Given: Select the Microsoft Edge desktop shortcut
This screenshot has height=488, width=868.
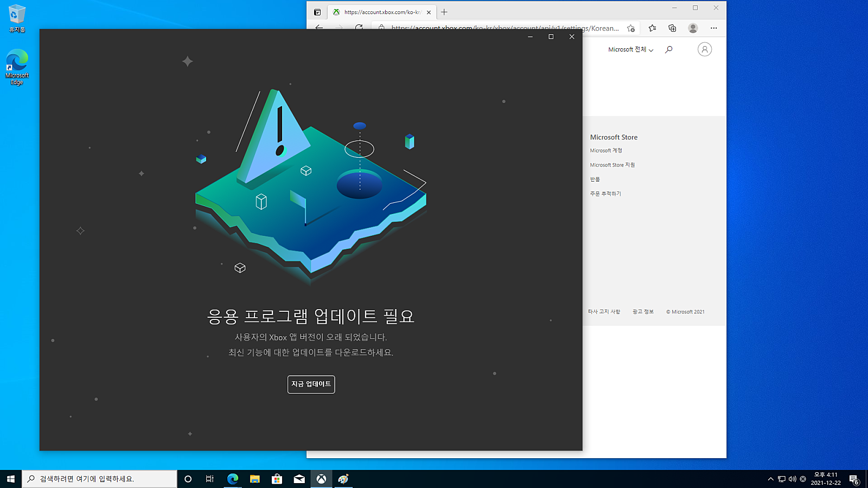Looking at the screenshot, I should [17, 67].
